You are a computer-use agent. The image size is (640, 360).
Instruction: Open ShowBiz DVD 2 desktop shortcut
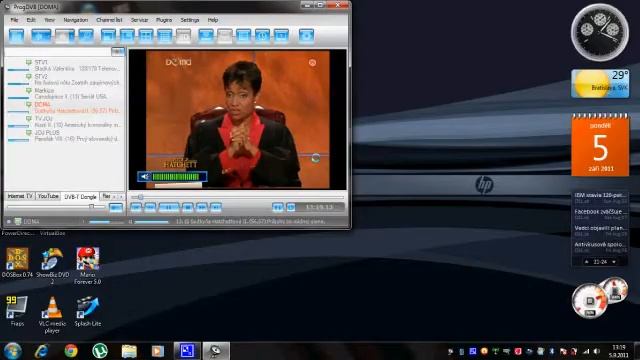click(x=52, y=266)
